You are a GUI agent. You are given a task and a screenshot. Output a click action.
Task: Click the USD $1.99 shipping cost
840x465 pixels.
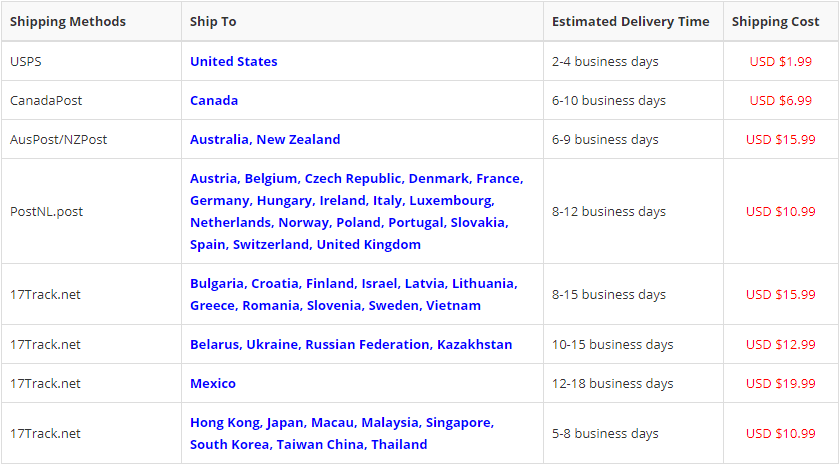[780, 61]
